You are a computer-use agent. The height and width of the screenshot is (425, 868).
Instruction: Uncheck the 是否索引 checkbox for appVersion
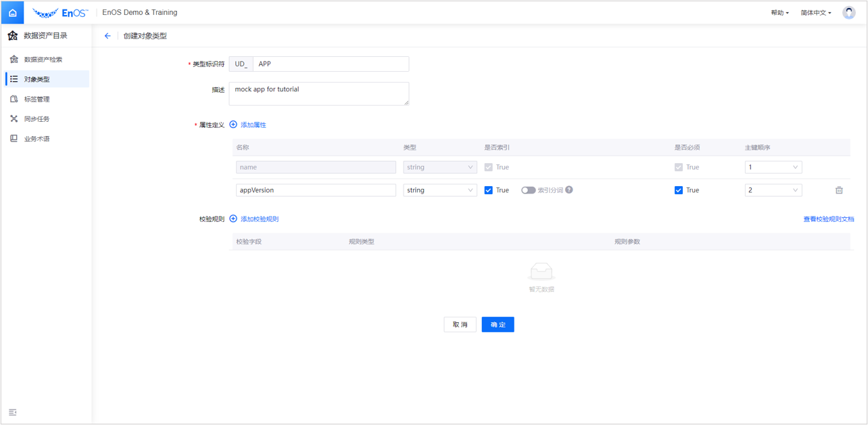[488, 190]
